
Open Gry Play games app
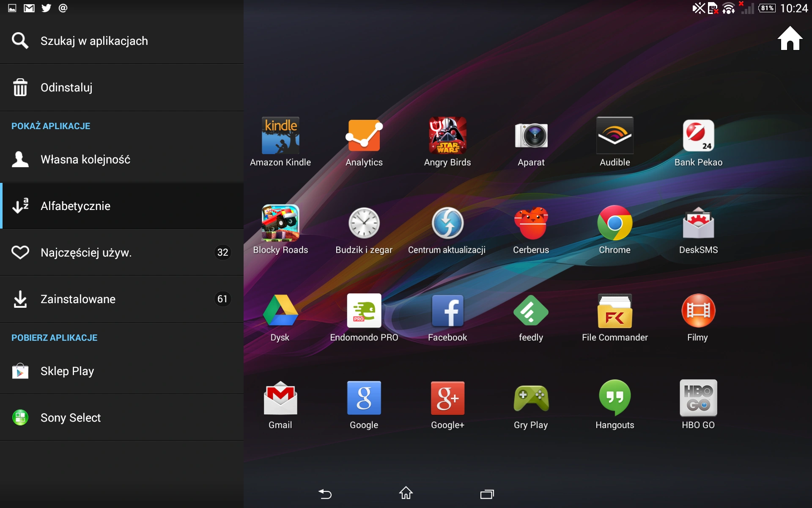click(531, 405)
